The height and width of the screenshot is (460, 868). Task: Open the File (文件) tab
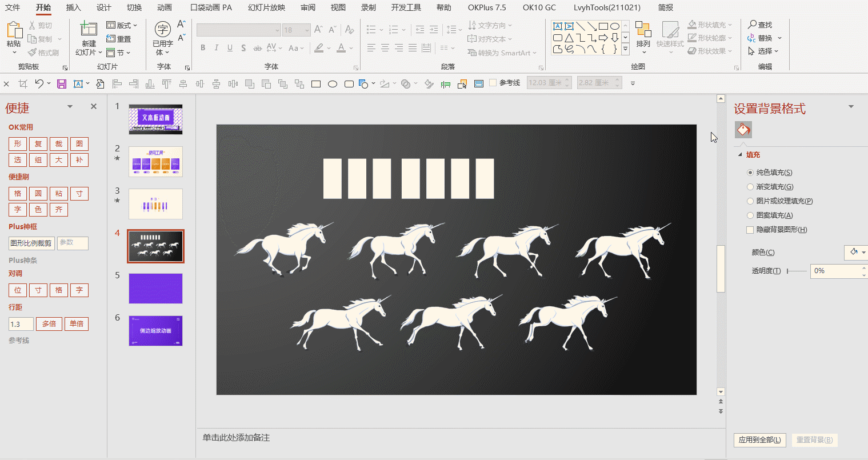(13, 7)
